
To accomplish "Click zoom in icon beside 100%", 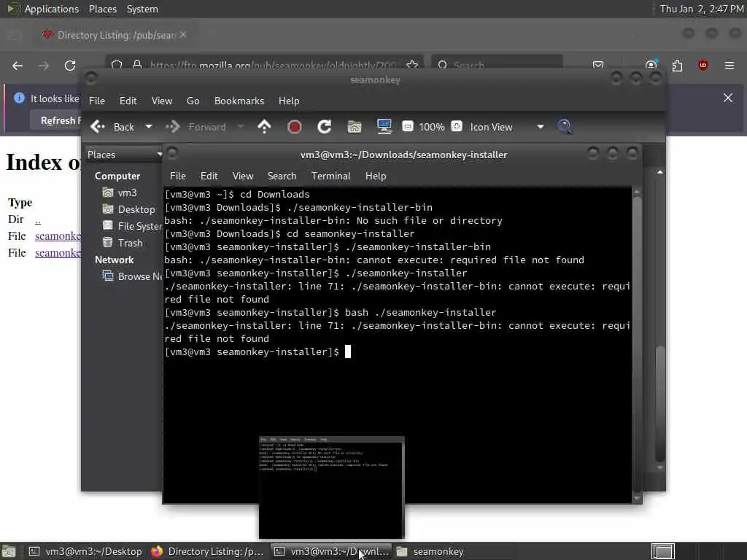I will coord(457,126).
